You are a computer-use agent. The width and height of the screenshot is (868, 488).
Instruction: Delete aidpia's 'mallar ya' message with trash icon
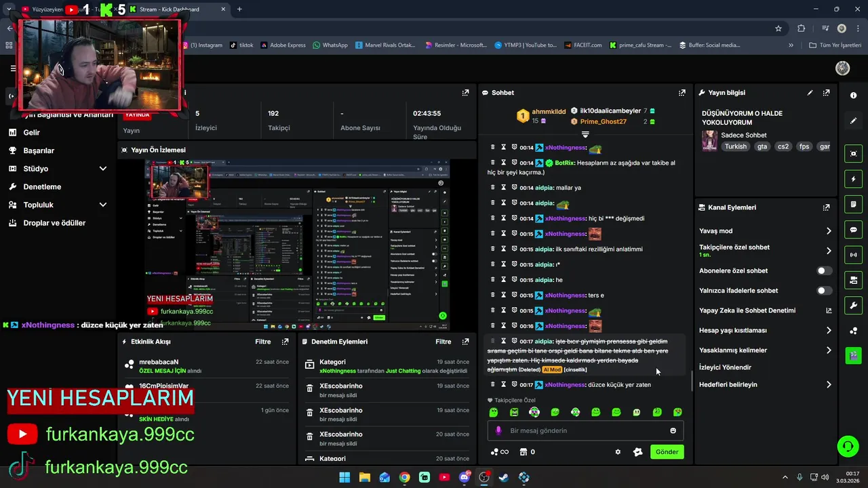tap(493, 188)
